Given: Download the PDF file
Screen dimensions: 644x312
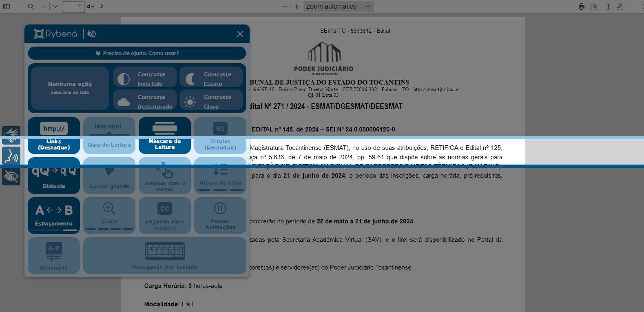Looking at the screenshot, I should pos(594,7).
